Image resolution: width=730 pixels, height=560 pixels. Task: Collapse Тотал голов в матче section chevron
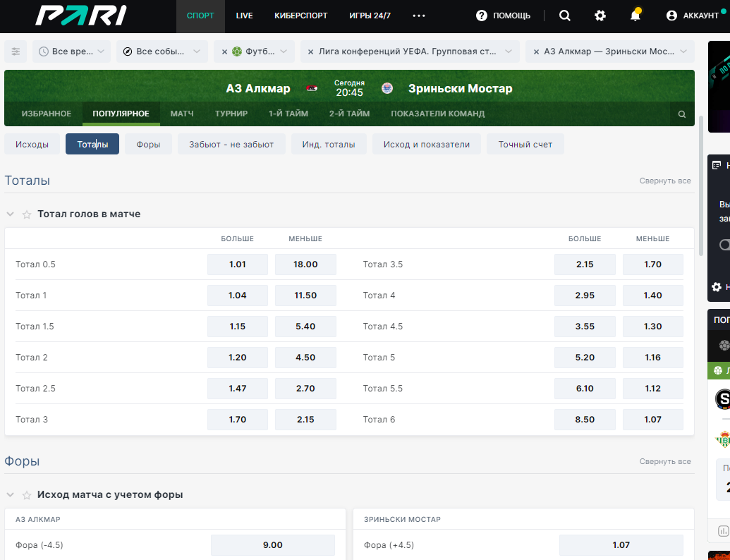(x=11, y=214)
